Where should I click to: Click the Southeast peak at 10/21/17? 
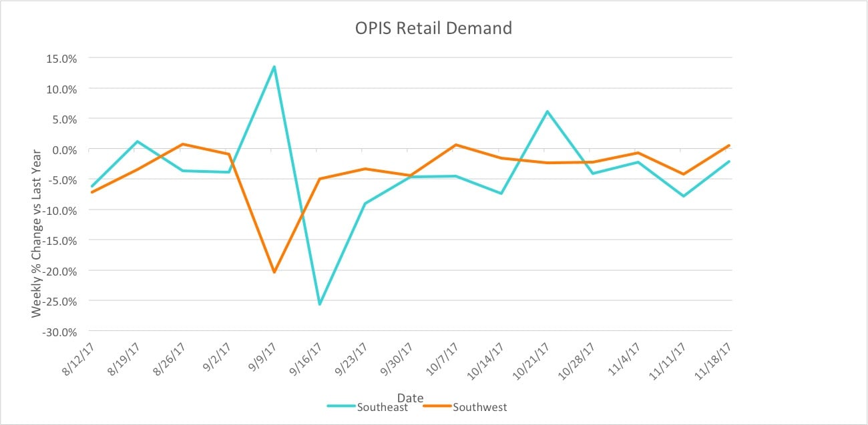point(548,111)
